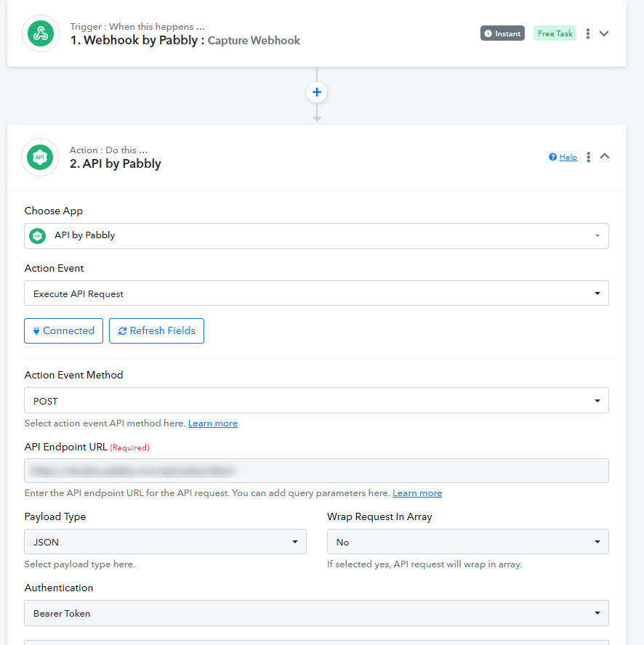The image size is (644, 645).
Task: Open Learn more link under API method
Action: 212,423
